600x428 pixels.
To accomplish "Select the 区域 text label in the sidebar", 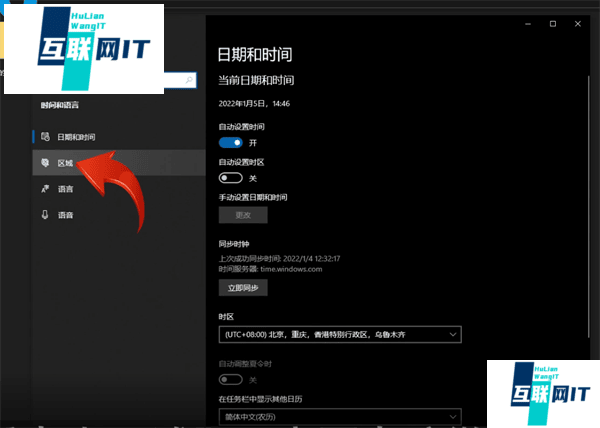I will click(x=65, y=161).
